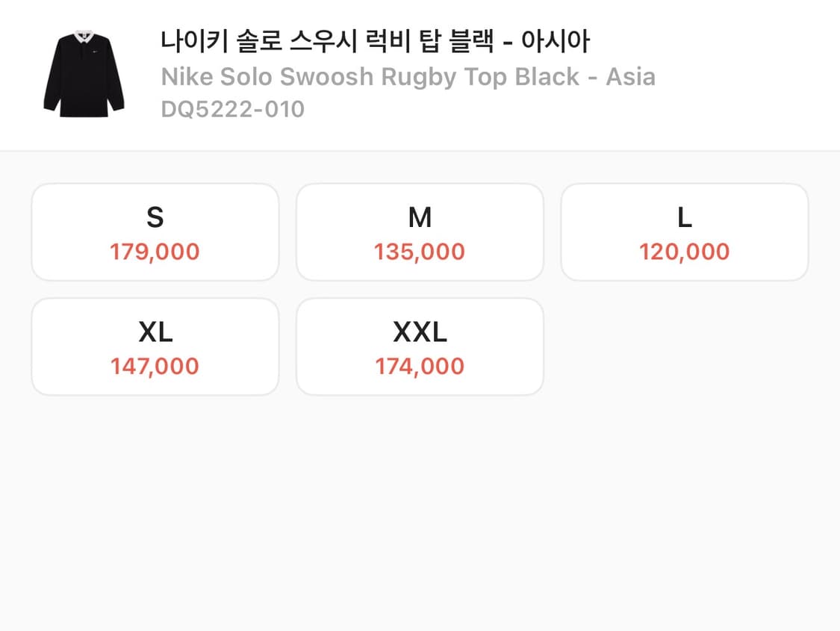Select the size M option priced 135,000
840x631 pixels.
click(x=420, y=231)
